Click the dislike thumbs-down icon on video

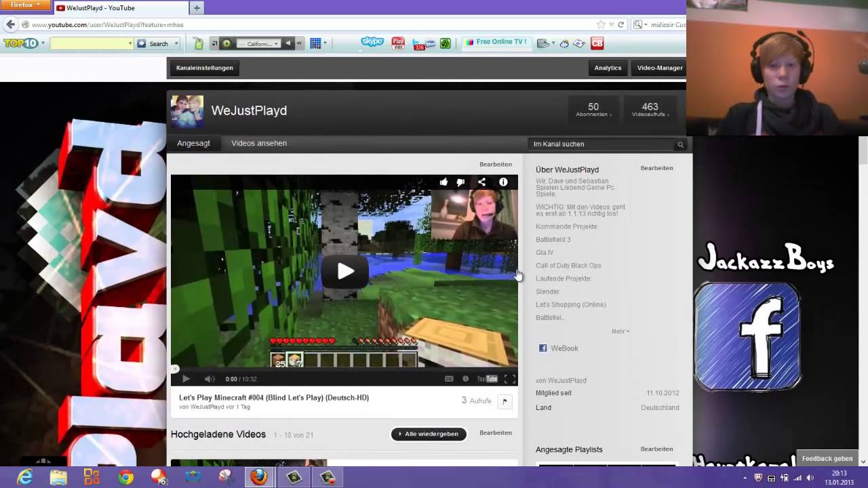click(x=460, y=182)
